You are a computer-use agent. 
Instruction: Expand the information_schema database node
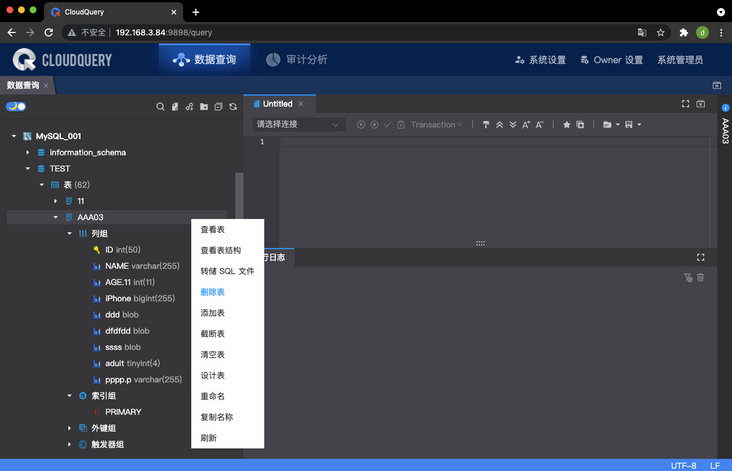[x=28, y=152]
